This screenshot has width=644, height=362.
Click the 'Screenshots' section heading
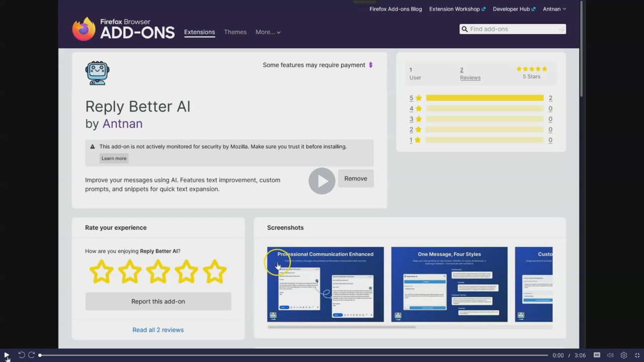point(285,228)
